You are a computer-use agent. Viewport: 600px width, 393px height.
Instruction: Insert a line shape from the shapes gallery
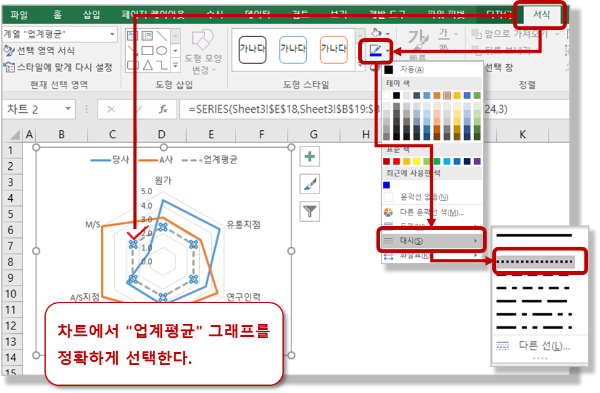coord(162,36)
